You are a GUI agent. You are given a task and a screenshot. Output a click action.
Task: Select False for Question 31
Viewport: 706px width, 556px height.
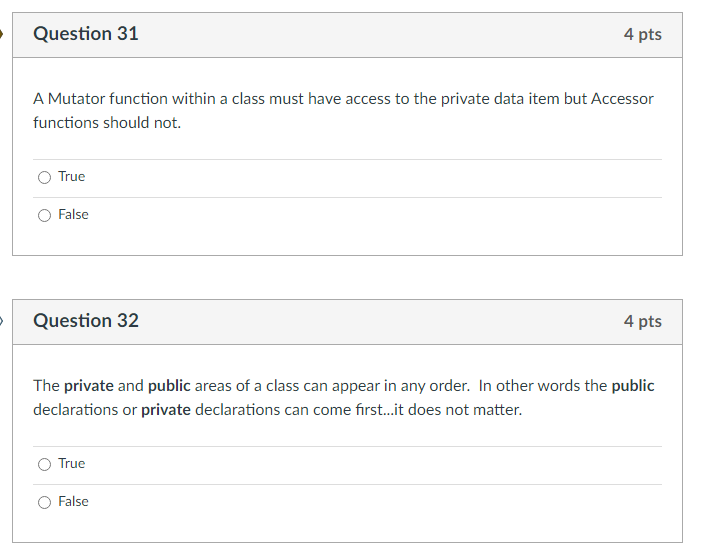(x=44, y=216)
